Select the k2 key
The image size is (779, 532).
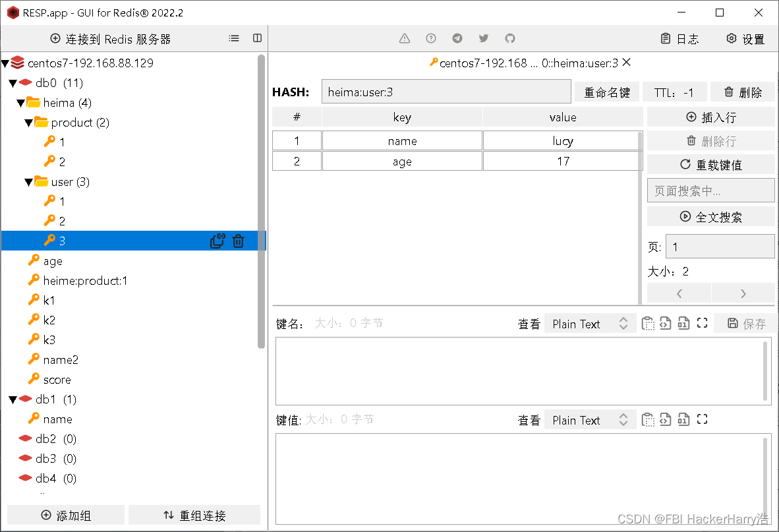click(x=49, y=320)
